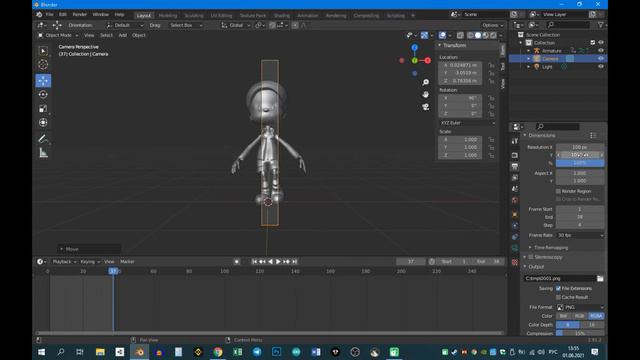Image resolution: width=640 pixels, height=360 pixels.
Task: Open the Windows Start menu
Action: pos(42,352)
